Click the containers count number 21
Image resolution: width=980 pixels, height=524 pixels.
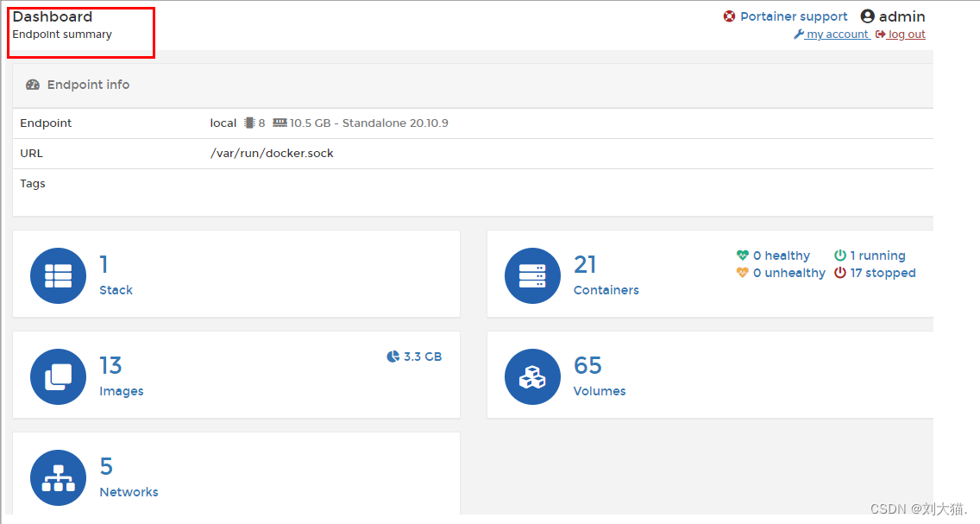pyautogui.click(x=585, y=264)
